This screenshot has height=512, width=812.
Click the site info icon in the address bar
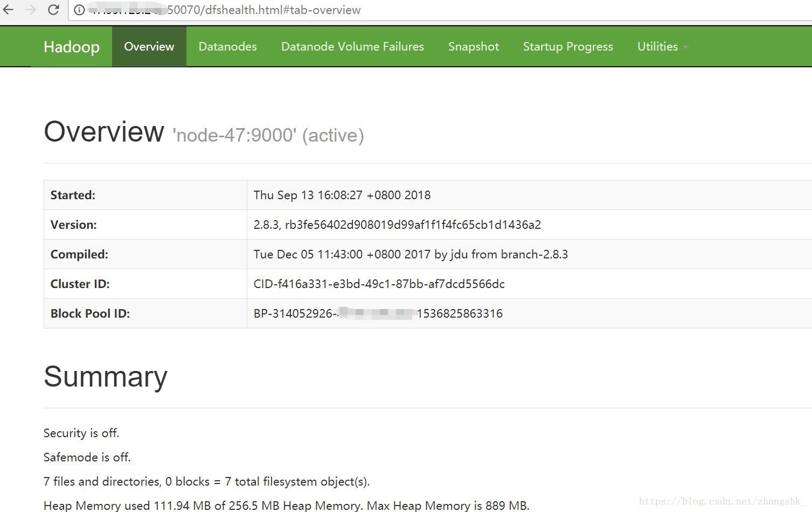click(79, 10)
